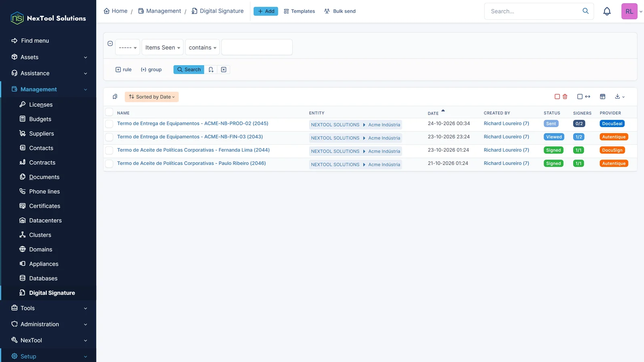Open Contracts in the Management menu
This screenshot has width=644, height=362.
point(42,162)
